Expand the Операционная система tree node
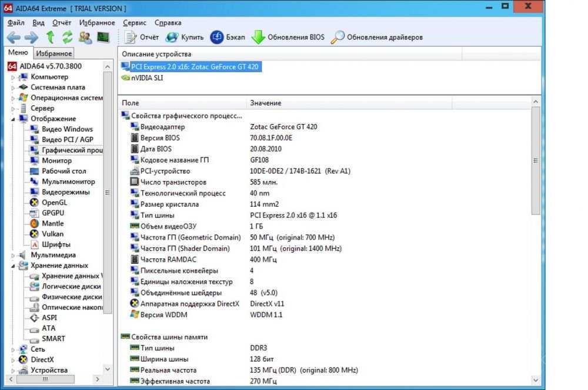Image resolution: width=588 pixels, height=390 pixels. tap(13, 98)
